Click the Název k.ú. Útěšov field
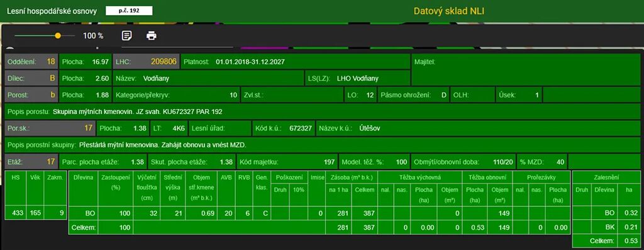644x250 pixels. 478,128
